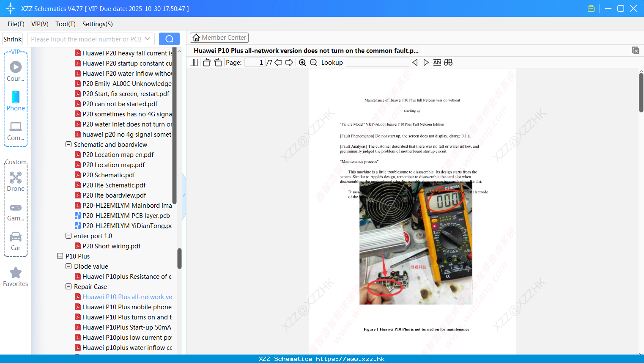Open P20 Location map.pdf
The height and width of the screenshot is (363, 644).
[x=113, y=165]
